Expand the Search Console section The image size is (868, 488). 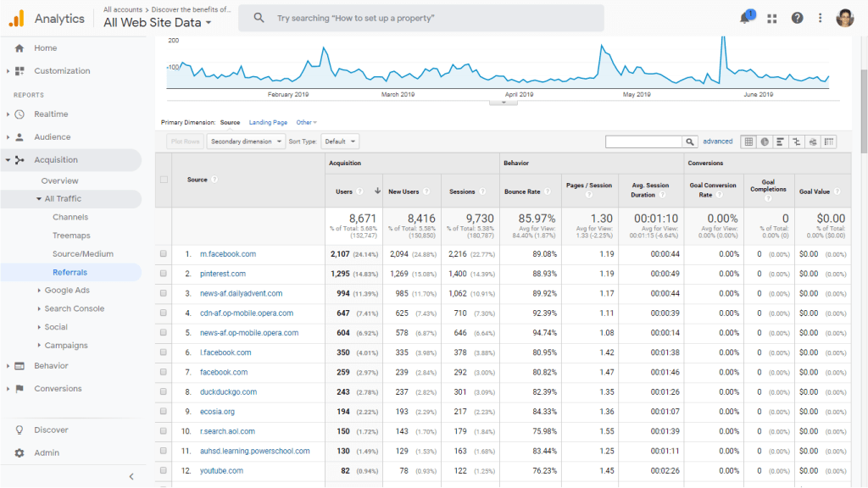point(39,308)
